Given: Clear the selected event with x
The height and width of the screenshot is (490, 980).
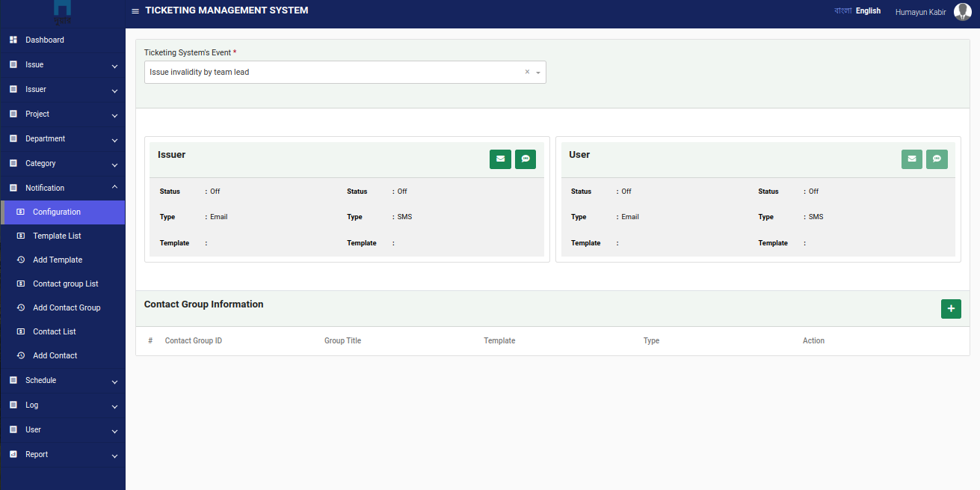Looking at the screenshot, I should 527,72.
